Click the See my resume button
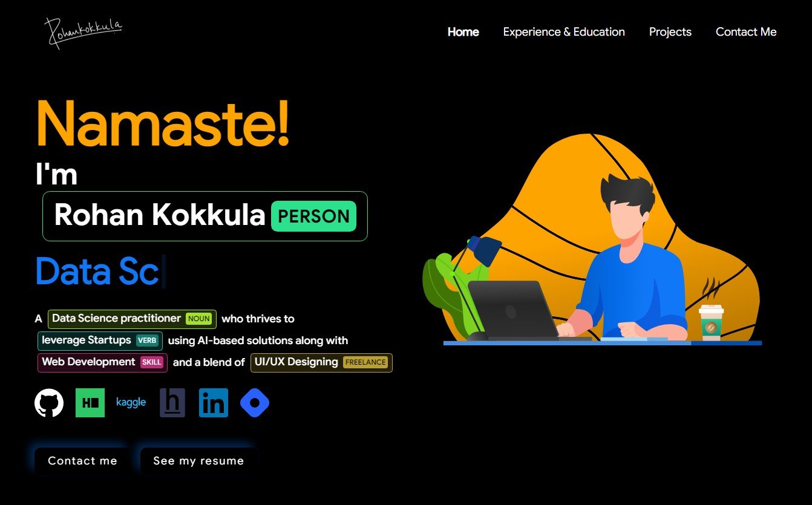 point(198,461)
